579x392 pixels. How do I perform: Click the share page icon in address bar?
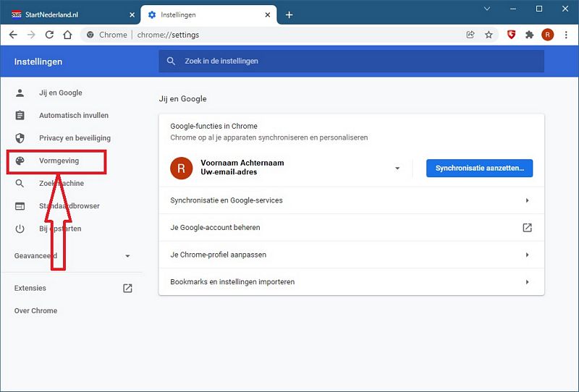pyautogui.click(x=470, y=35)
